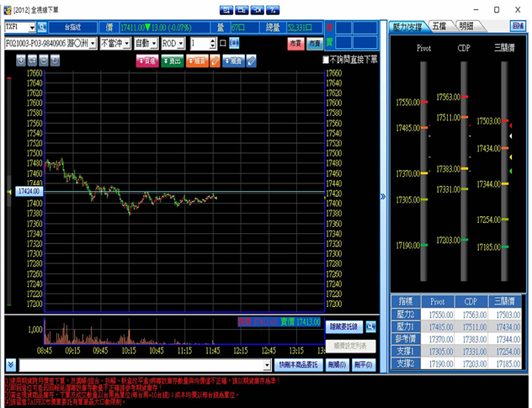
Task: Click the blue icon right of quantity checkbox
Action: click(233, 43)
